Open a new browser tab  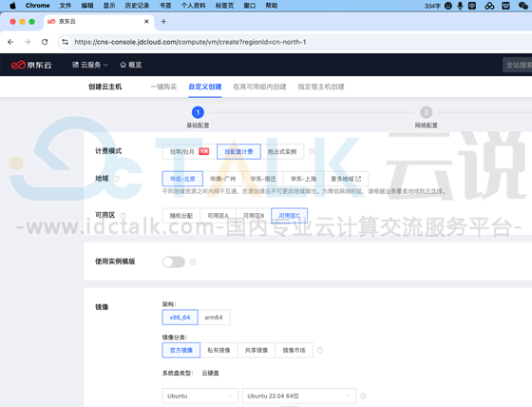point(163,22)
